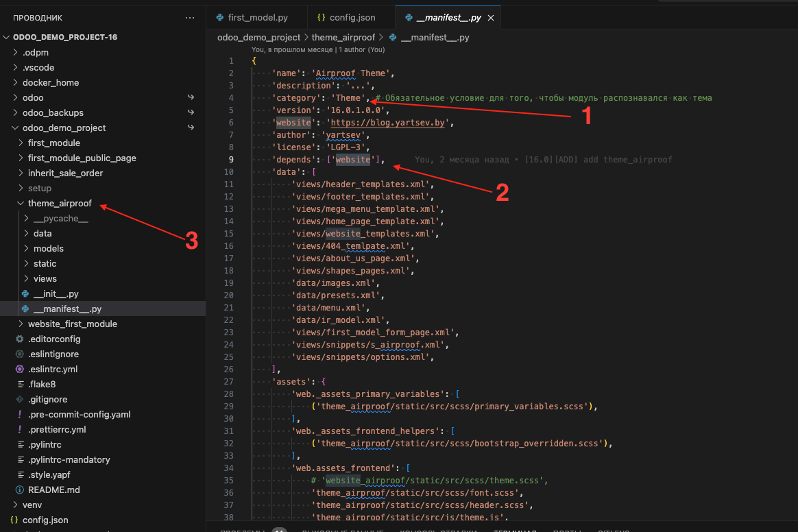798x532 pixels.
Task: Click 'data/ir_model.xml' in code
Action: tap(339, 320)
